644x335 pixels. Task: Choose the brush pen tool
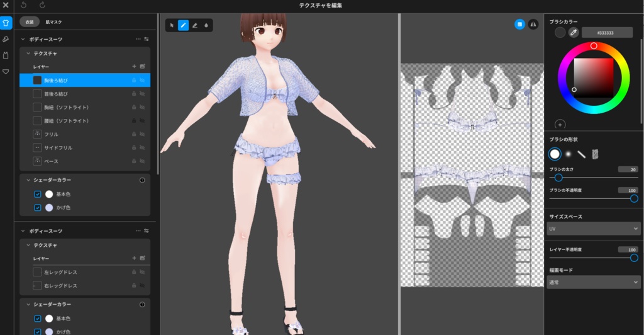pyautogui.click(x=183, y=25)
